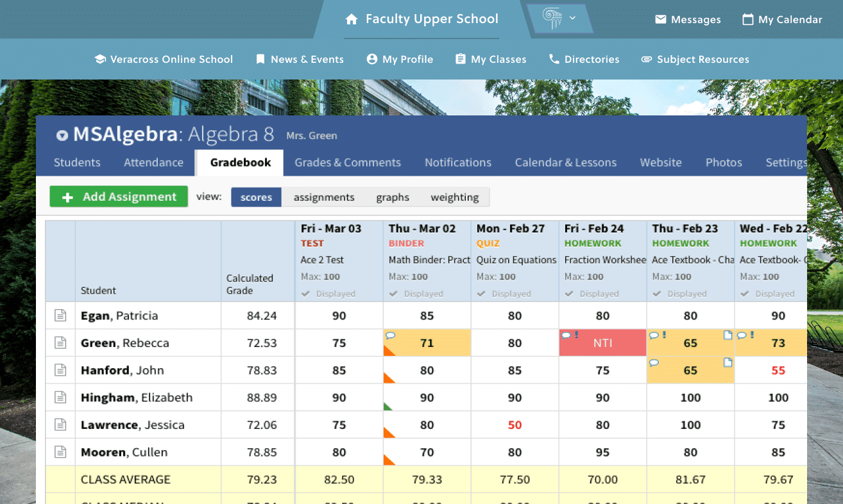Open My Calendar icon
Viewport: 843px width, 504px height.
click(x=747, y=19)
